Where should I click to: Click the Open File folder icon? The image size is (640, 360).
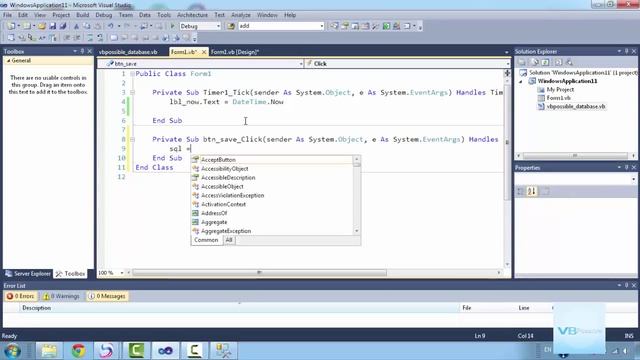[42, 26]
